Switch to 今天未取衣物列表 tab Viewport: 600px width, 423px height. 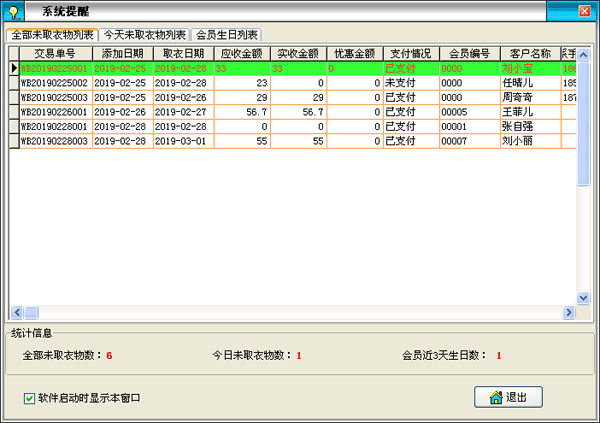point(145,35)
